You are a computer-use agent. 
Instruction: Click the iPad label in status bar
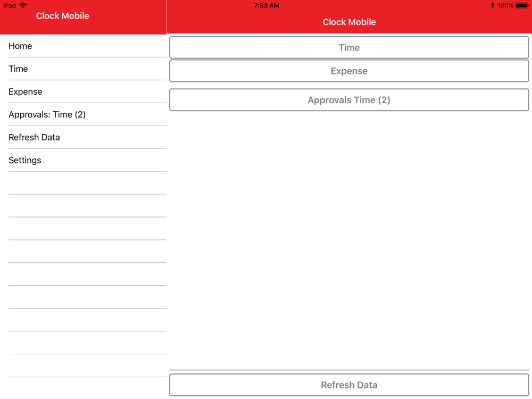pos(10,5)
